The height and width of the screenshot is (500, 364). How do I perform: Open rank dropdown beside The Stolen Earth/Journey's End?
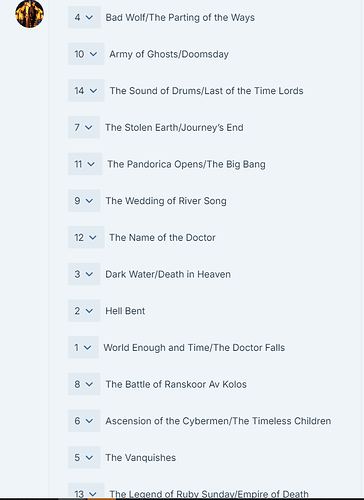[x=84, y=127]
